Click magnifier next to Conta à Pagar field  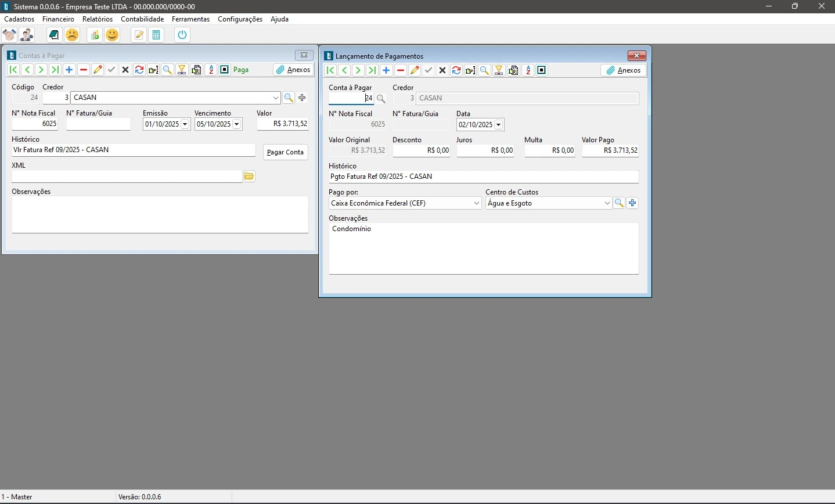point(381,99)
